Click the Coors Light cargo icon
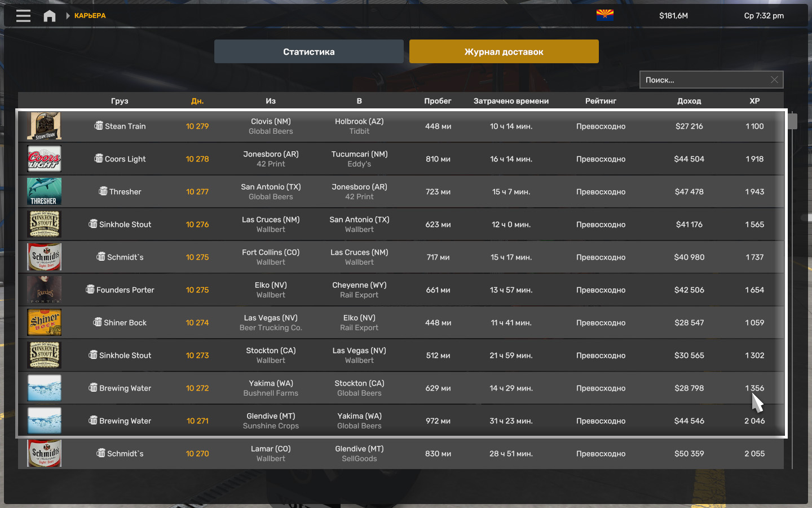The height and width of the screenshot is (508, 812). point(99,158)
